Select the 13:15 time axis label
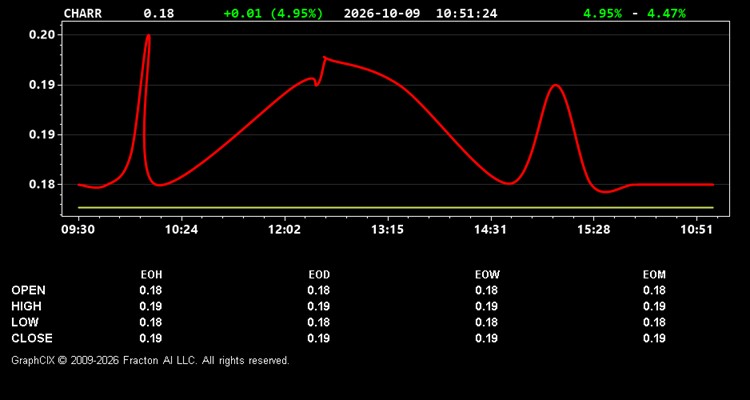750x400 pixels. (x=387, y=230)
